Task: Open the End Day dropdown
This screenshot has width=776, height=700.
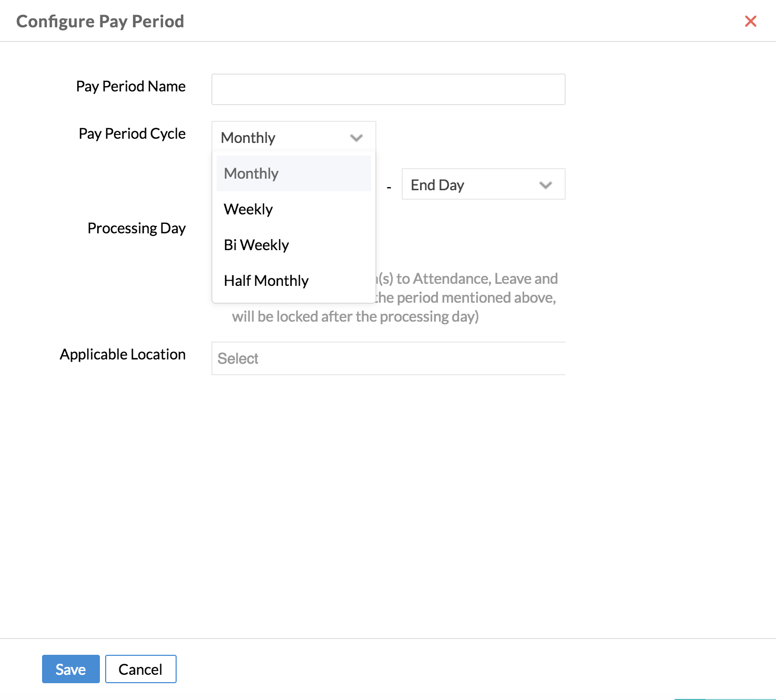Action: pos(483,184)
